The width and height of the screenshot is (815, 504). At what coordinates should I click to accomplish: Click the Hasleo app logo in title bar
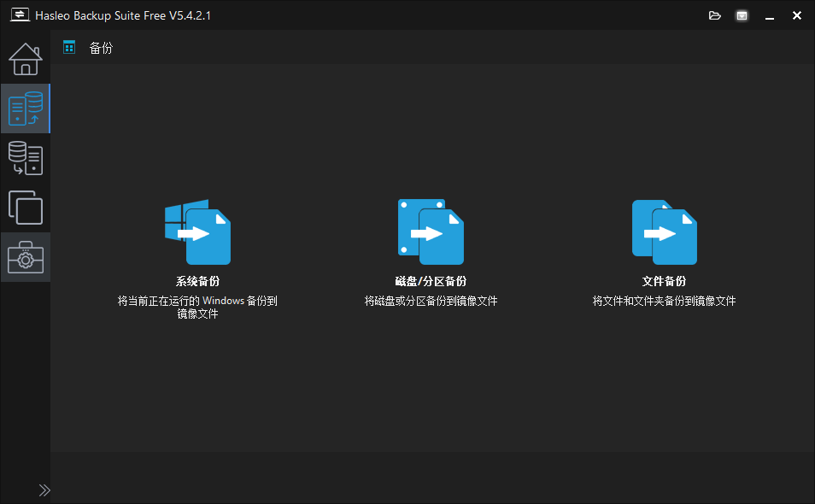coord(20,15)
